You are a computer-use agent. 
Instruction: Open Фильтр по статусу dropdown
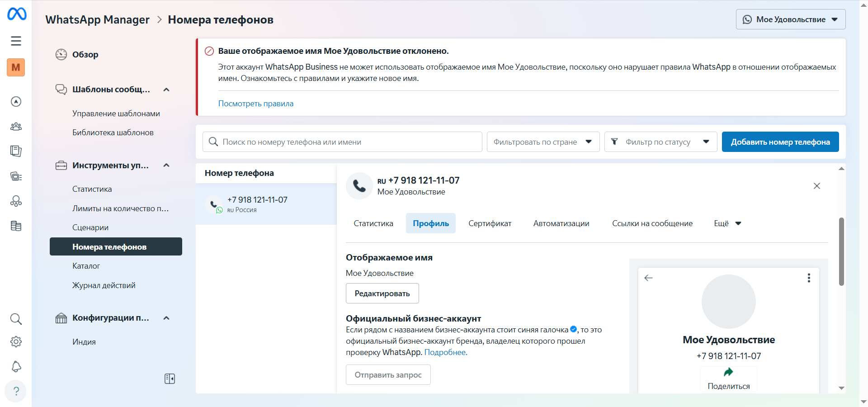point(660,142)
